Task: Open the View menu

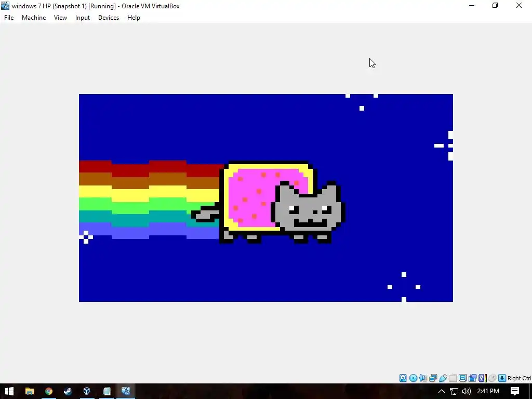Action: [x=60, y=18]
